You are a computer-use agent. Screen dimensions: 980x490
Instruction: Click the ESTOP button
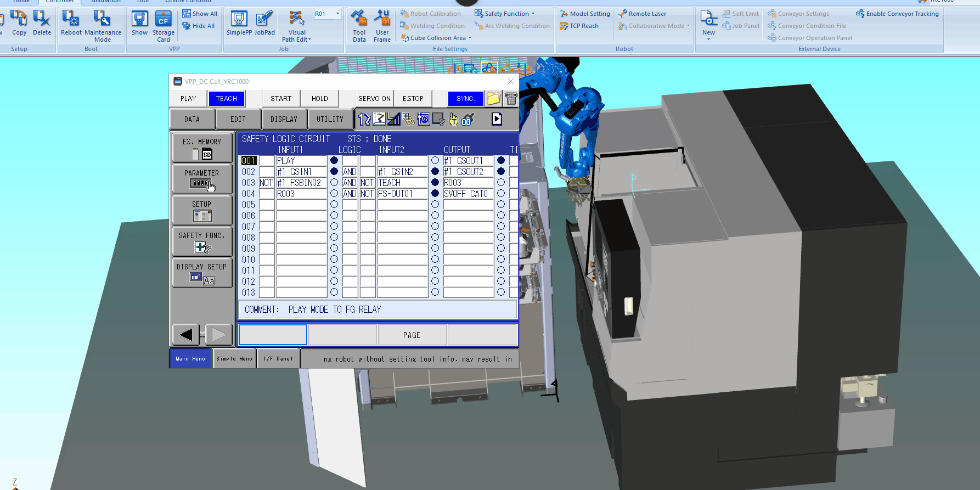(x=413, y=99)
